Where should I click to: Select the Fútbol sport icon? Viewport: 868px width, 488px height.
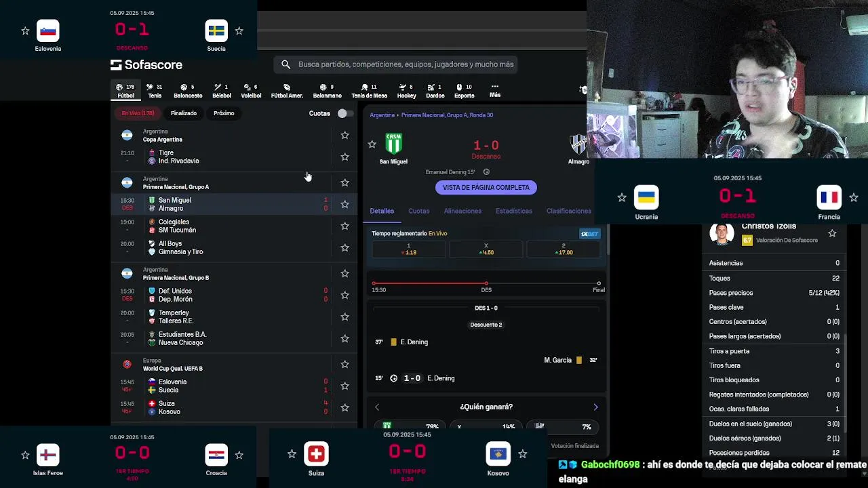(x=125, y=91)
